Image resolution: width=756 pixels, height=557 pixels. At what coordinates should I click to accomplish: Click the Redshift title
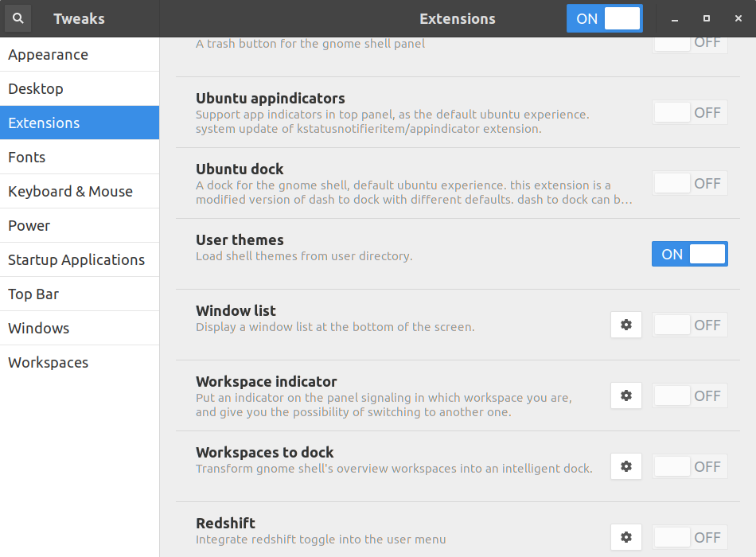point(225,524)
